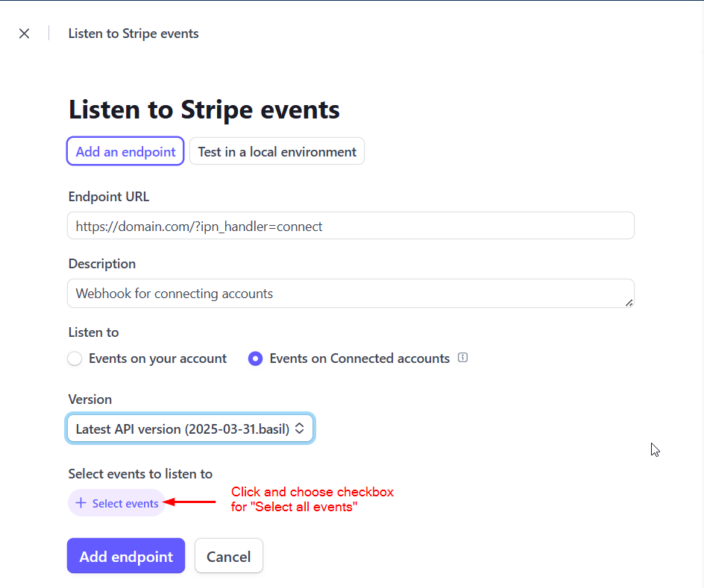Click the info icon beside Connected accounts
Screen dimensions: 704x588
pyautogui.click(x=462, y=358)
